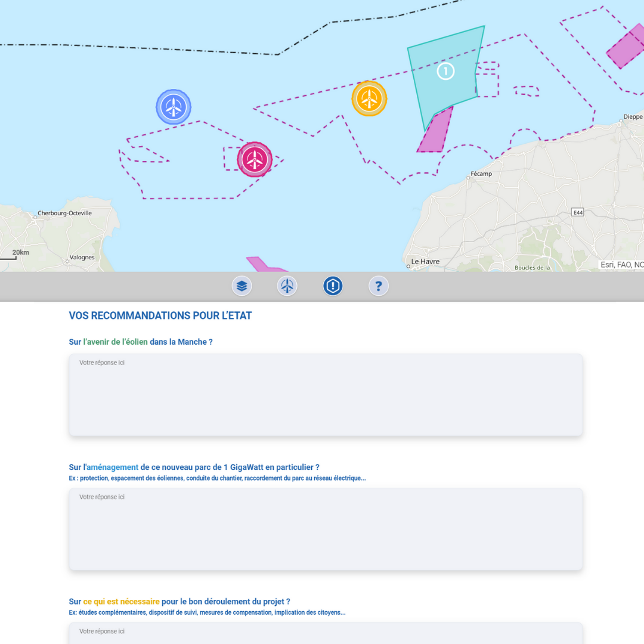
Task: Click the 1 GigaWatt park aménagement answer box
Action: coord(326,529)
